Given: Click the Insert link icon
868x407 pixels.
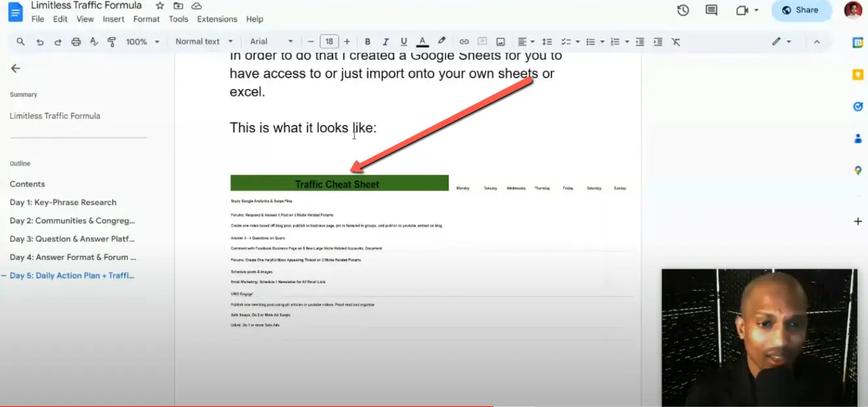Looking at the screenshot, I should click(464, 42).
